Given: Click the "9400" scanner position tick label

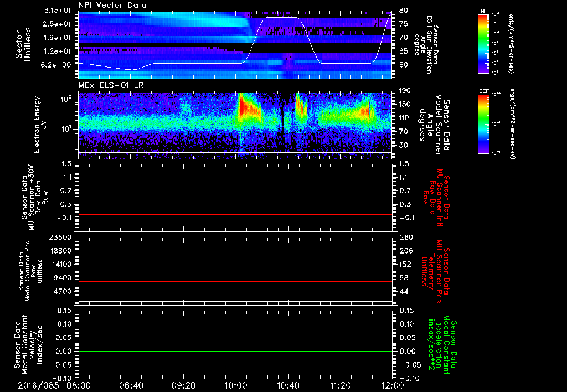Looking at the screenshot, I should tap(63, 278).
